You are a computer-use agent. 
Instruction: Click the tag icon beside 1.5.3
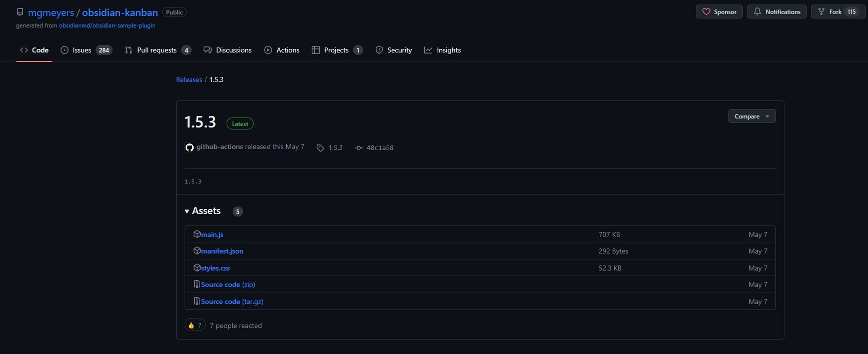(x=320, y=148)
